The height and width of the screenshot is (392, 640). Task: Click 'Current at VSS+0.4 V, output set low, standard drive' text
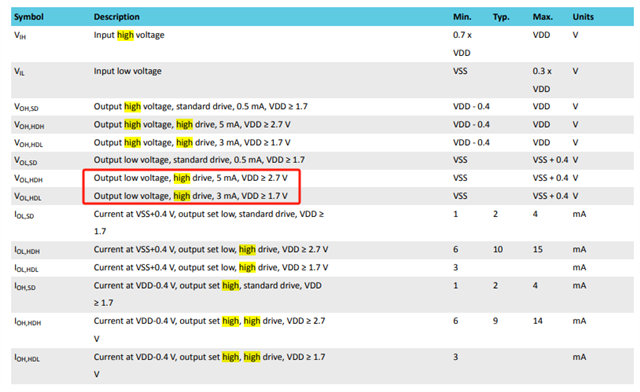click(209, 223)
